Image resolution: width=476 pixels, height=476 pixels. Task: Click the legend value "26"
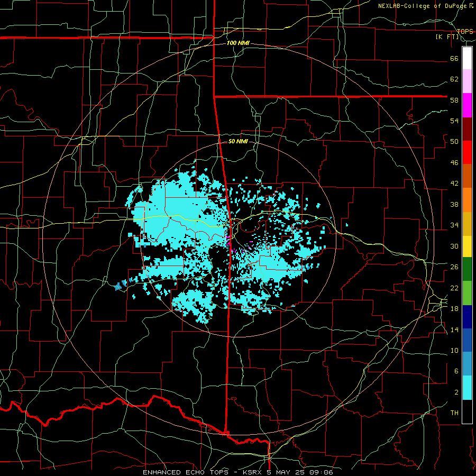tap(454, 267)
